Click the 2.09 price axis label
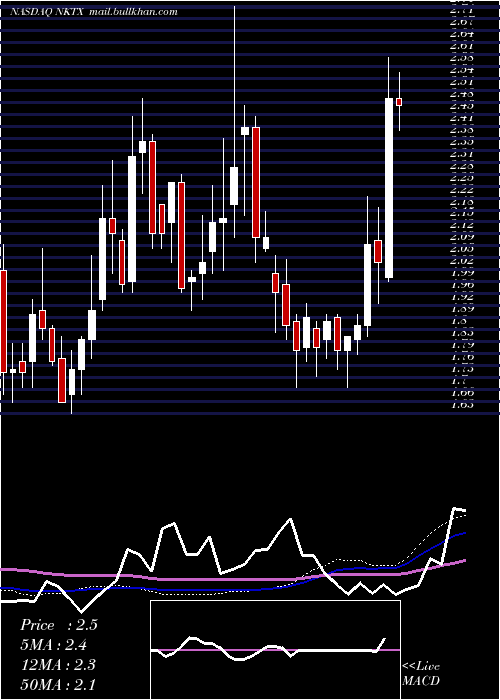 (x=462, y=237)
